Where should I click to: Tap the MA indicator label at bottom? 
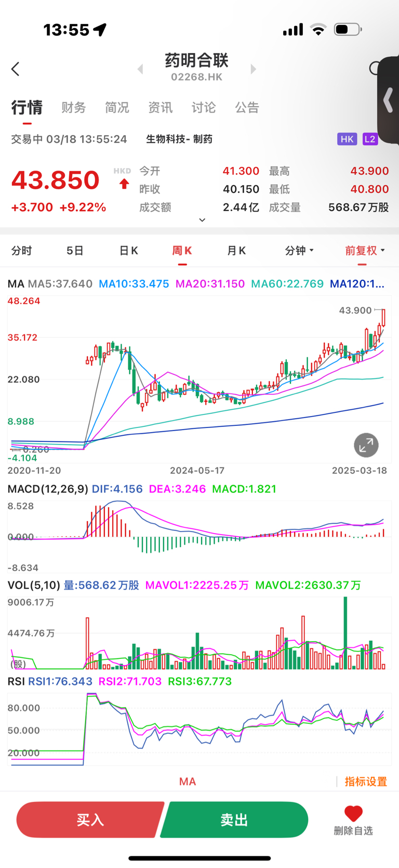point(188,782)
